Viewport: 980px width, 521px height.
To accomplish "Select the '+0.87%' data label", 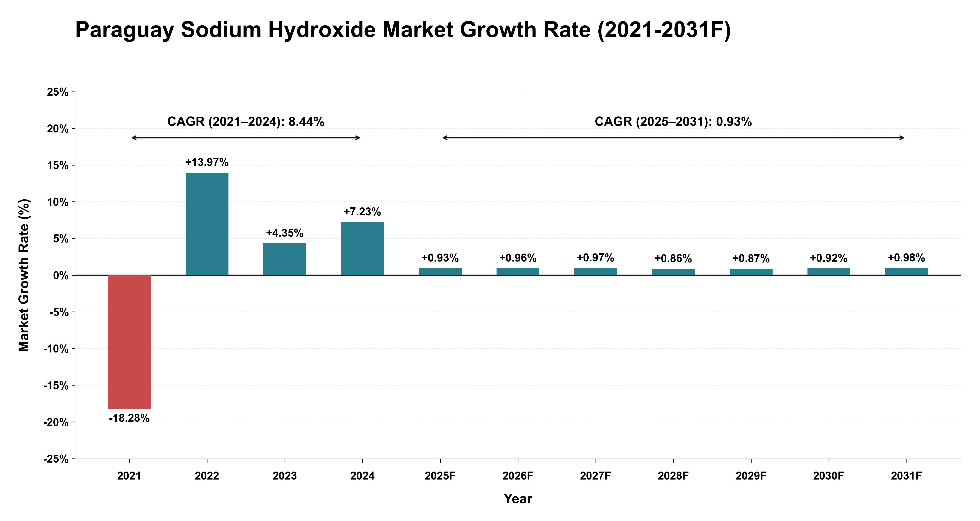I will point(751,259).
